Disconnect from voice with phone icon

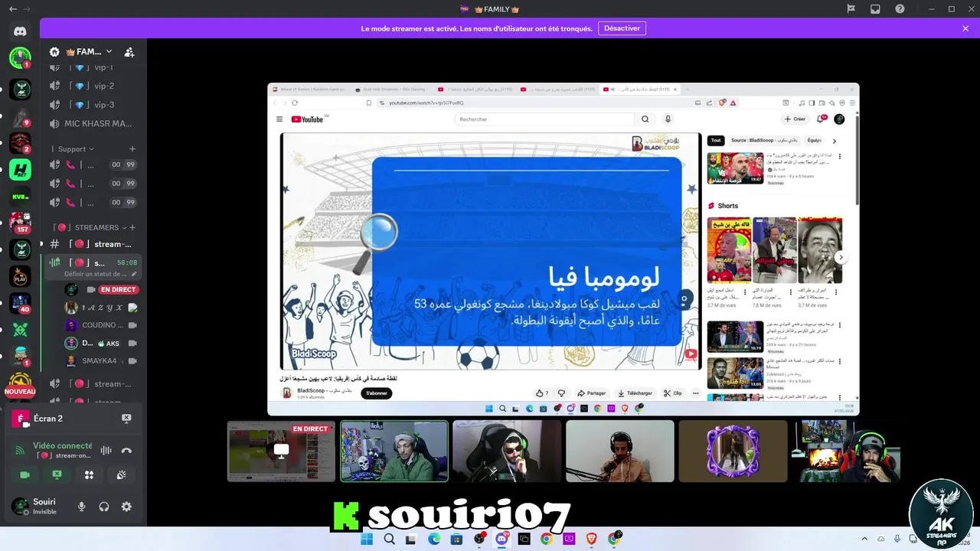(x=126, y=451)
